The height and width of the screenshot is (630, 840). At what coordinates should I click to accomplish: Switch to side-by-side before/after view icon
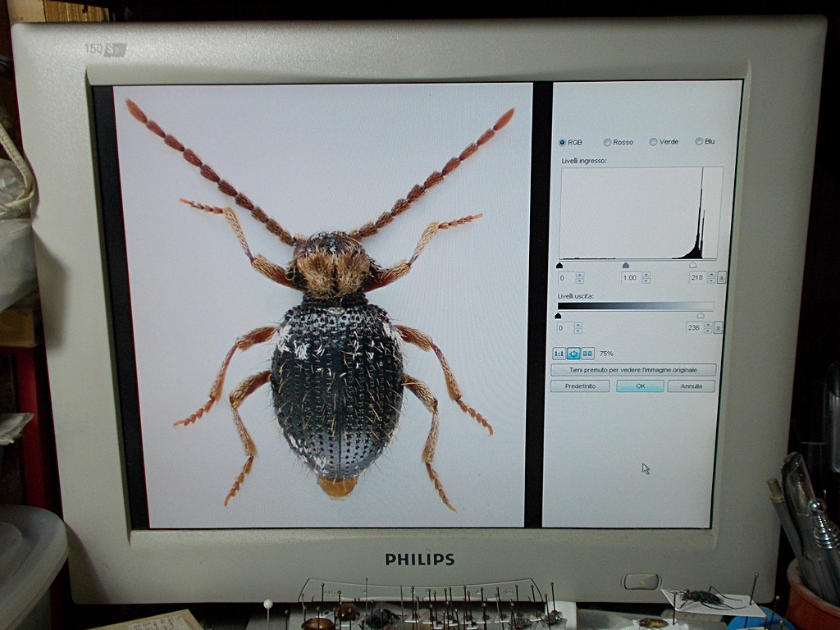(x=587, y=354)
